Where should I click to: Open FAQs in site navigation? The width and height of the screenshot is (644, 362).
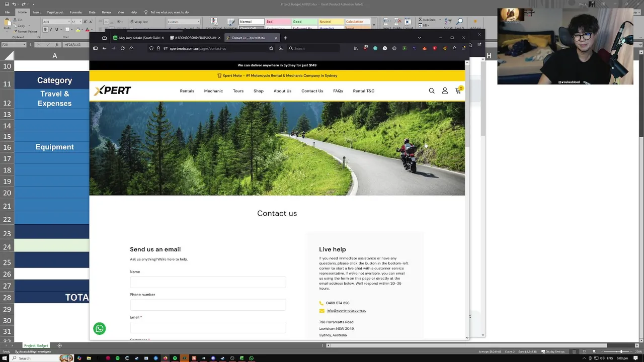(338, 91)
